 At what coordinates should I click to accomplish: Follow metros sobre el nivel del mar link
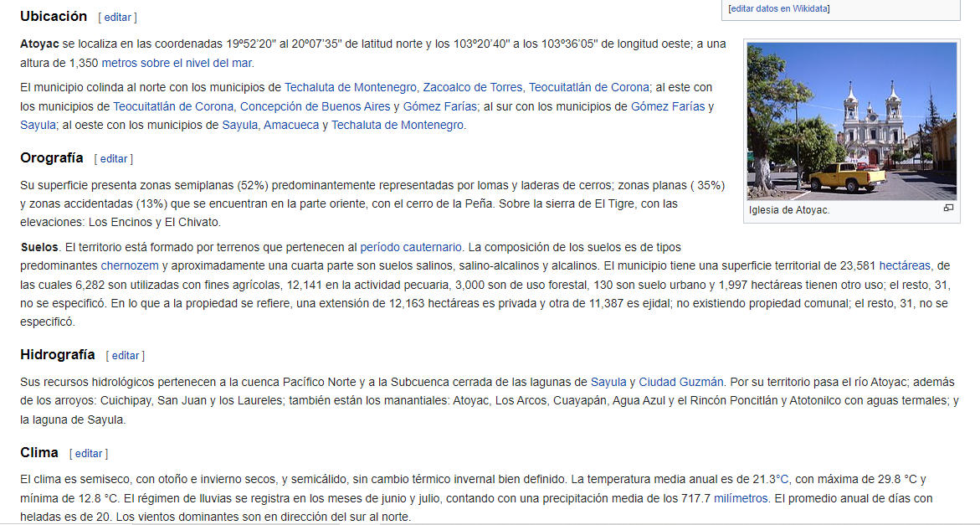177,63
